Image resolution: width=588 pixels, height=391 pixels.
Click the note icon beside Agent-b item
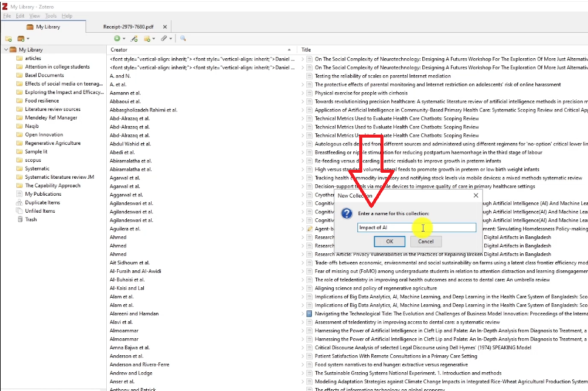[x=309, y=229]
